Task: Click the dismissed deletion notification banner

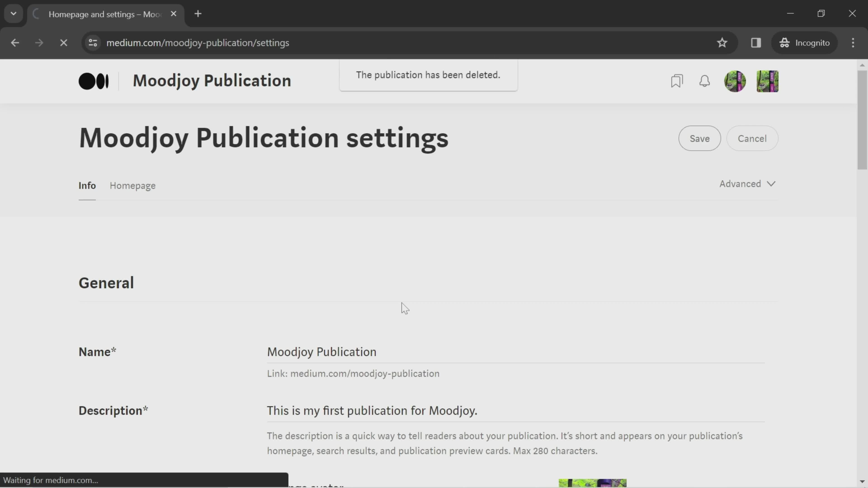Action: pyautogui.click(x=428, y=75)
